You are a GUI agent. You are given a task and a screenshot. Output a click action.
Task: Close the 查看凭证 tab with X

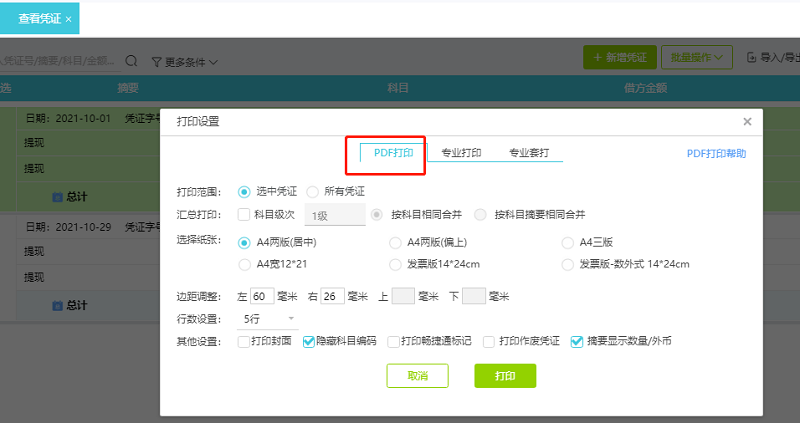point(68,19)
